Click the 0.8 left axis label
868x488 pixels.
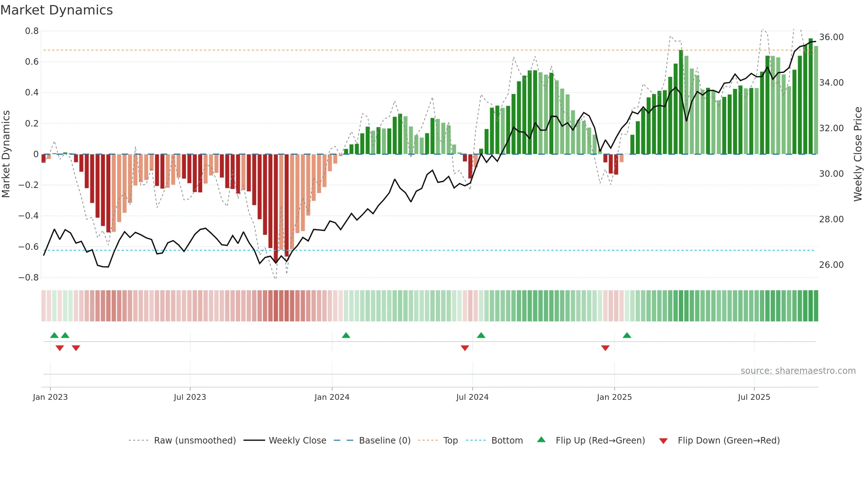(x=32, y=31)
